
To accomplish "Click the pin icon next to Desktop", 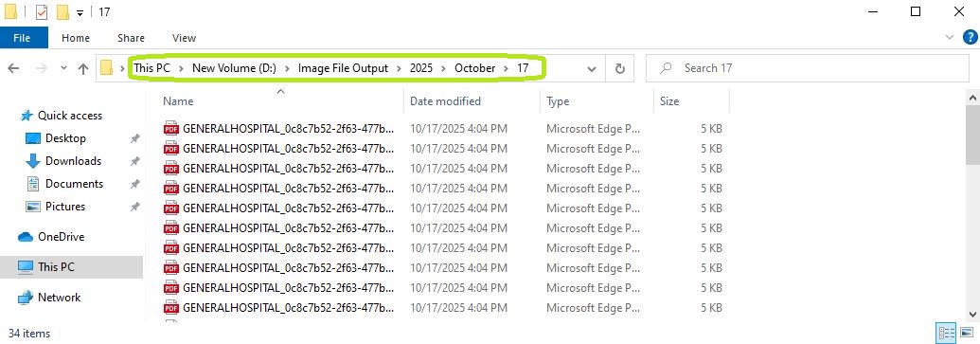I will click(134, 139).
